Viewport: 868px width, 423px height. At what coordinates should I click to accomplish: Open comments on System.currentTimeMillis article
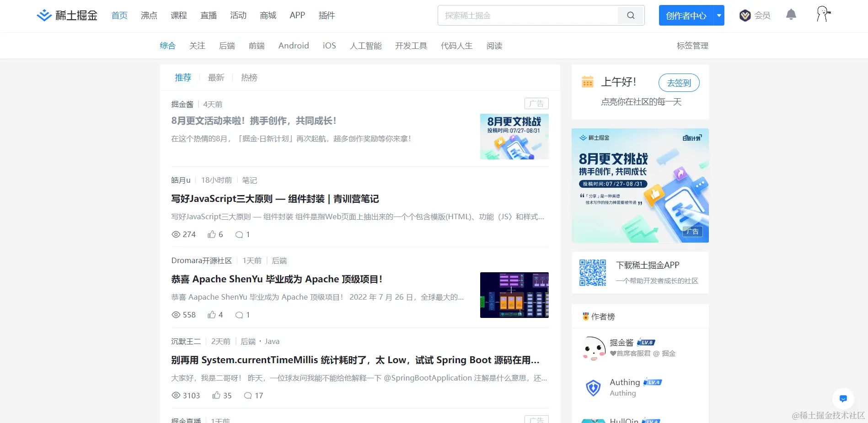248,396
